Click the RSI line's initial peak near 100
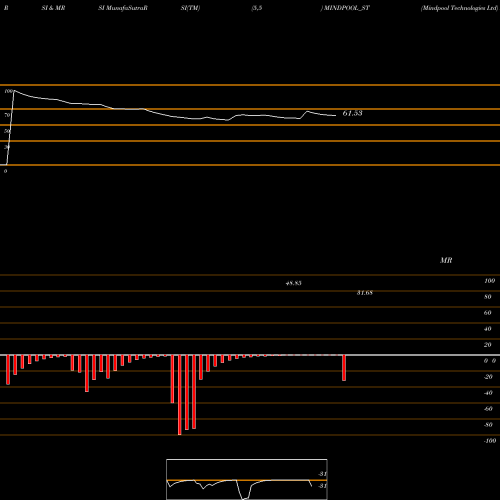Viewport: 500px width, 500px height. (x=14, y=90)
